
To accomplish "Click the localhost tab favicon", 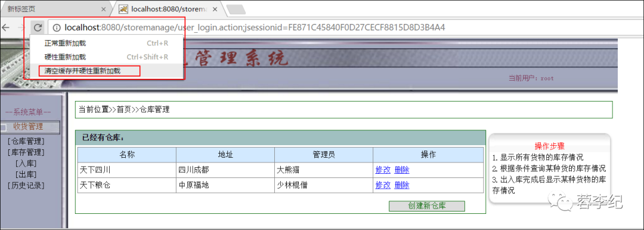I will pos(123,8).
